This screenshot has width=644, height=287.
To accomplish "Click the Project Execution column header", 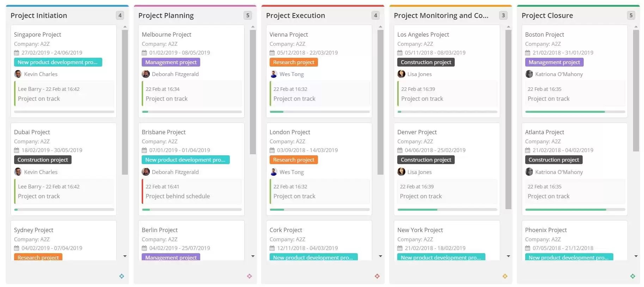I will coord(295,15).
